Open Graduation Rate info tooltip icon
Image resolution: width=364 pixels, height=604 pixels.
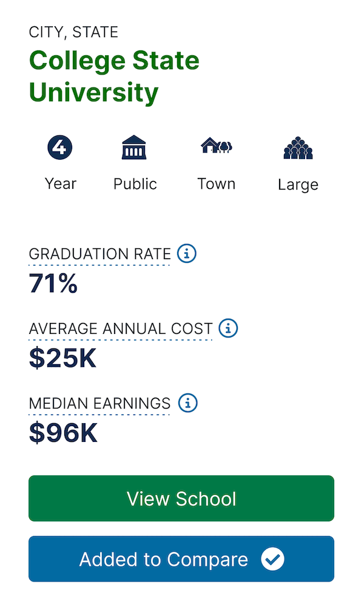(187, 254)
